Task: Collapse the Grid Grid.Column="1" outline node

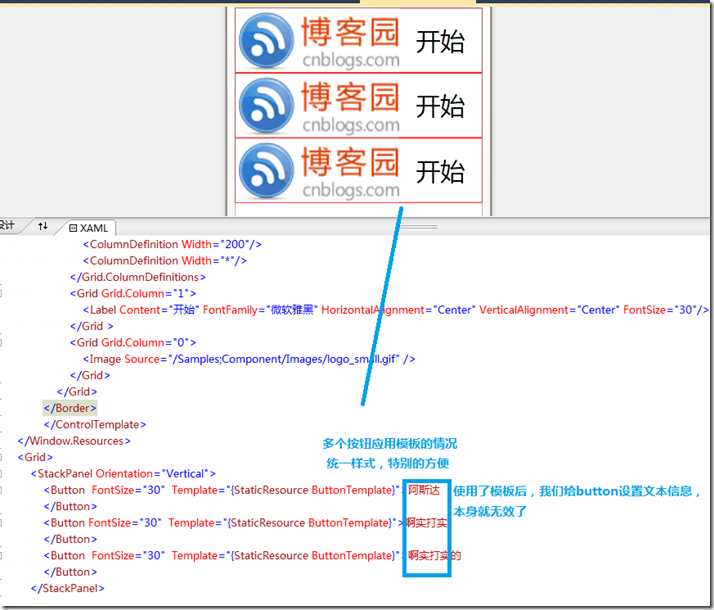Action: (x=1, y=294)
